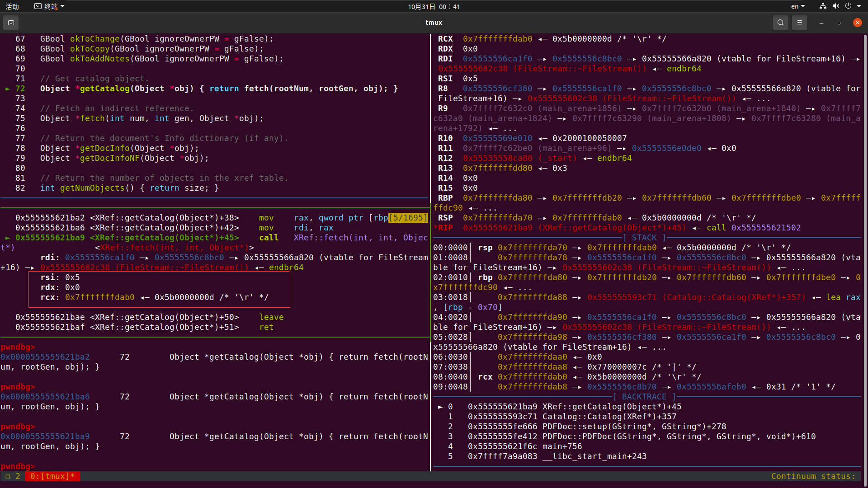The height and width of the screenshot is (488, 868).
Task: Click the R8 register value 0x5555556cf380
Action: point(497,89)
